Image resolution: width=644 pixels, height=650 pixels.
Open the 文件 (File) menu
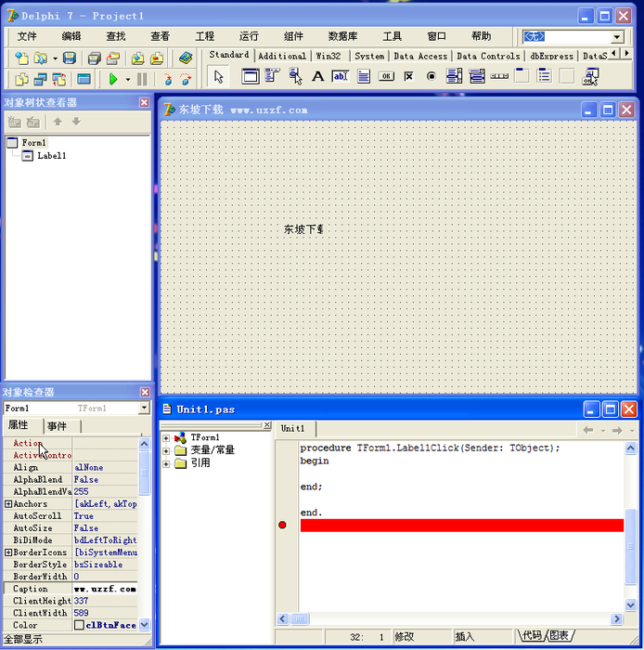click(27, 36)
